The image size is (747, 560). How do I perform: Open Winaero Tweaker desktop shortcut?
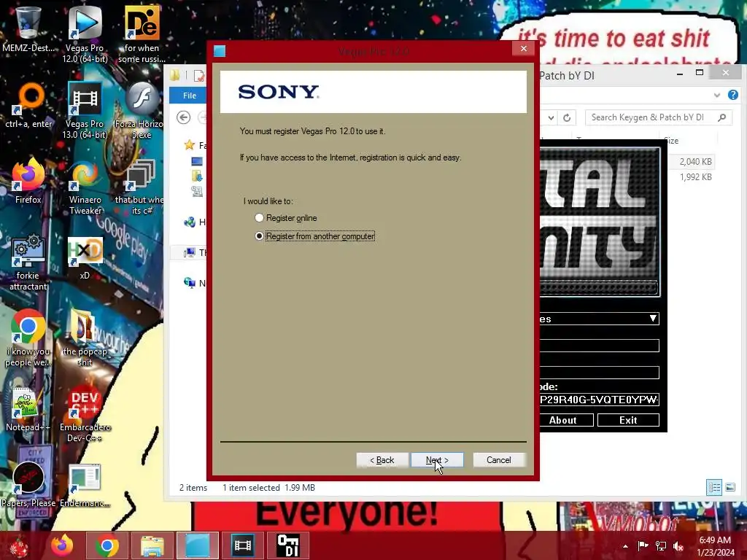tap(85, 186)
